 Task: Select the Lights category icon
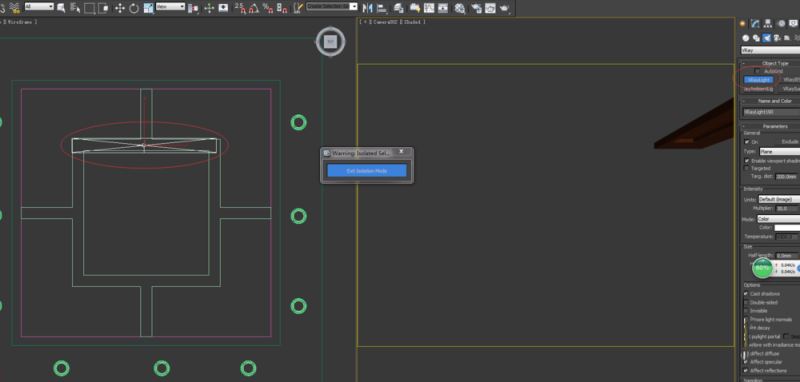pos(766,38)
